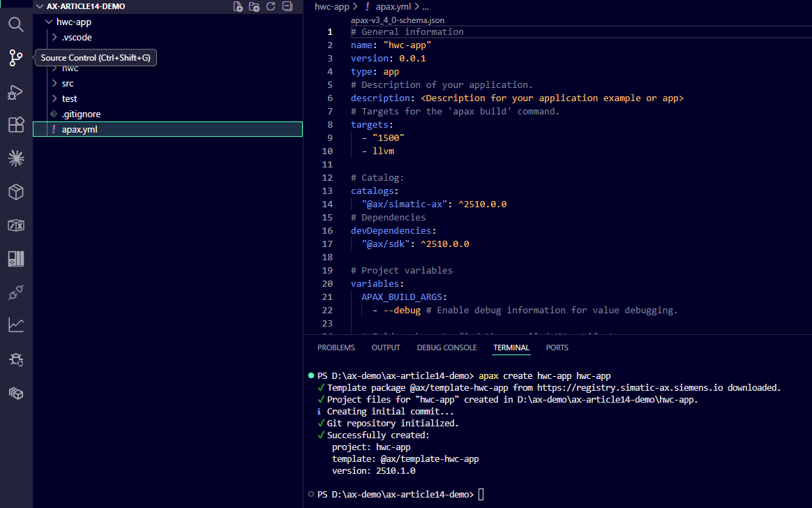Open the package cube icon in activity bar
The height and width of the screenshot is (508, 812).
[16, 192]
